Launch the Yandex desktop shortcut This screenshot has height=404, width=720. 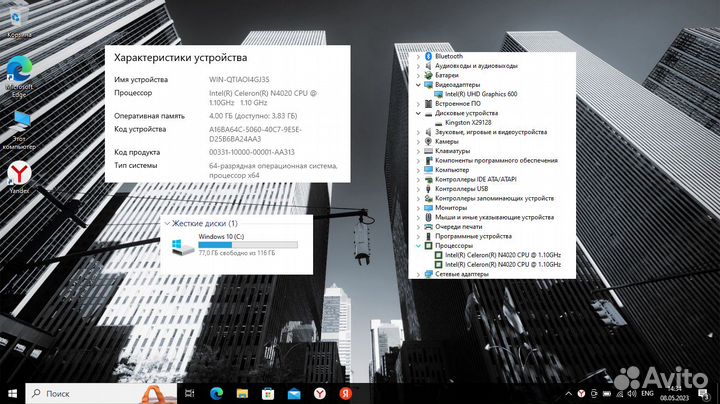[19, 177]
